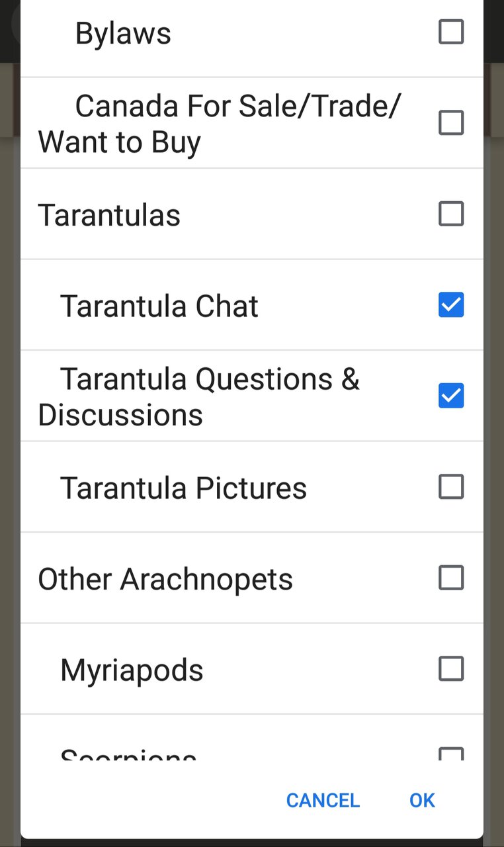The width and height of the screenshot is (504, 847).
Task: Tick the Tarantula Pictures checkbox
Action: click(x=451, y=487)
